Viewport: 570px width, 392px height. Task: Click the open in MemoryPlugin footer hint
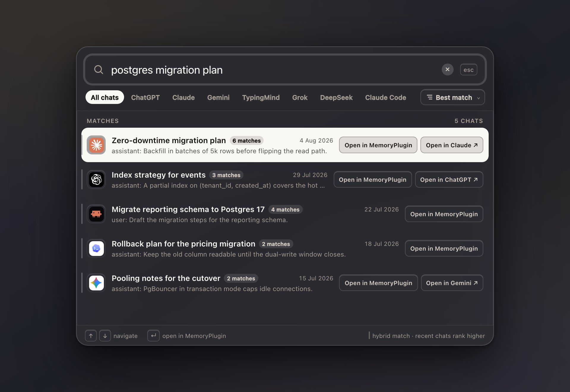click(194, 336)
